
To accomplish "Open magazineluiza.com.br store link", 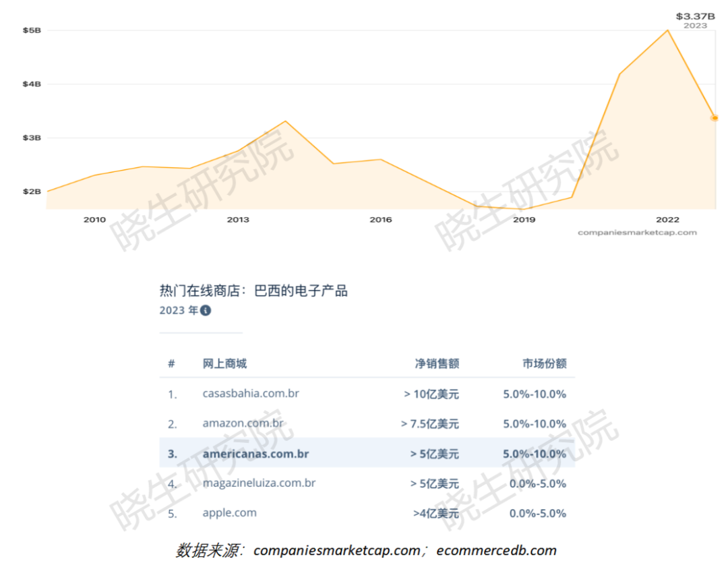I will pyautogui.click(x=259, y=483).
